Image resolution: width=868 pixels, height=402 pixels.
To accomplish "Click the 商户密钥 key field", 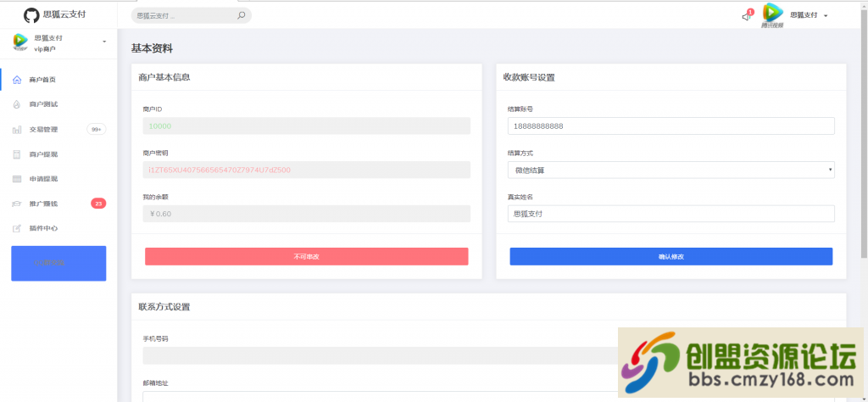I will [x=307, y=170].
